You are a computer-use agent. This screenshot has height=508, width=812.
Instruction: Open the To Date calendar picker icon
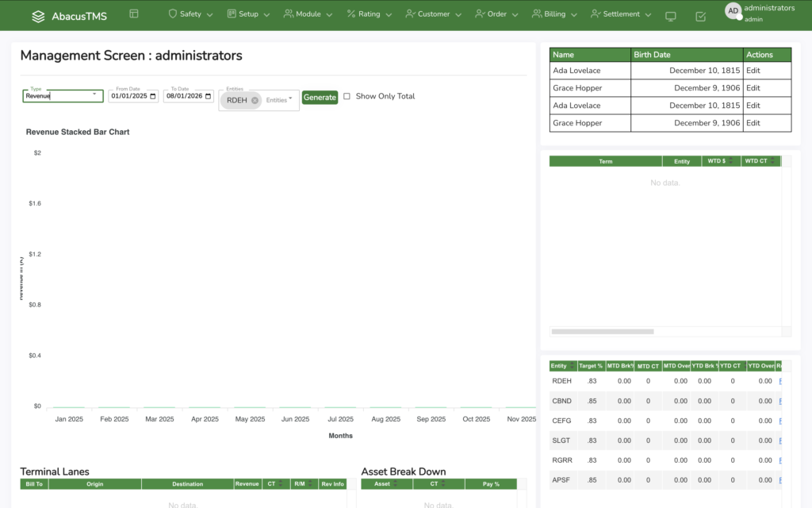click(209, 96)
